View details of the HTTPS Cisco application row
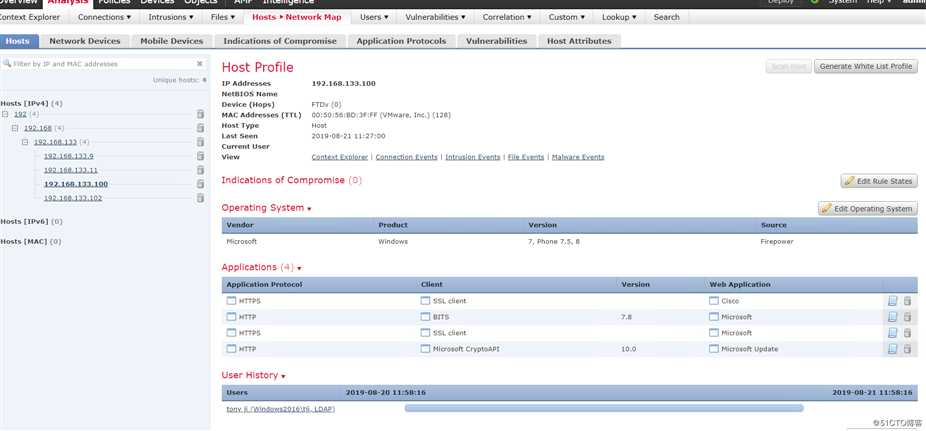 [x=892, y=301]
